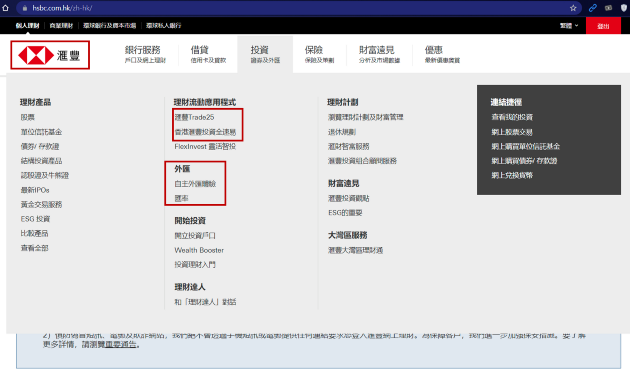This screenshot has height=370, width=630.
Task: Bookmark this page with the star icon
Action: [573, 8]
